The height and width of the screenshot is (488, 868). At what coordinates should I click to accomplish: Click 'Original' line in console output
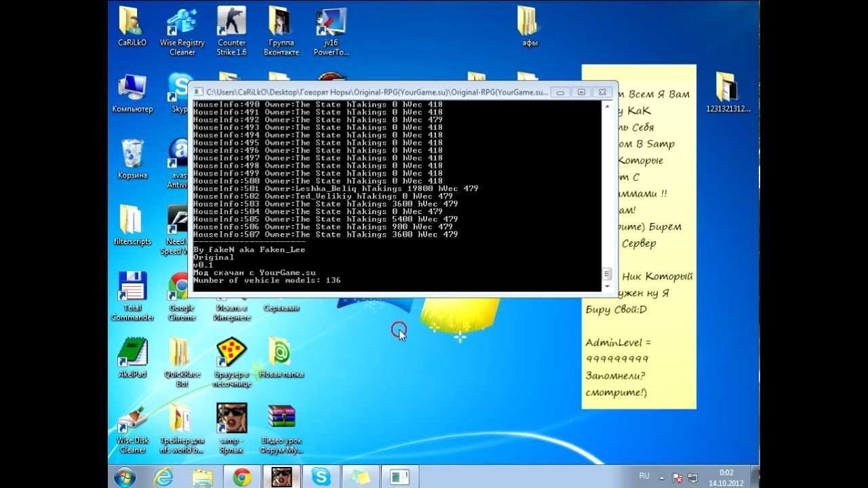click(x=214, y=257)
